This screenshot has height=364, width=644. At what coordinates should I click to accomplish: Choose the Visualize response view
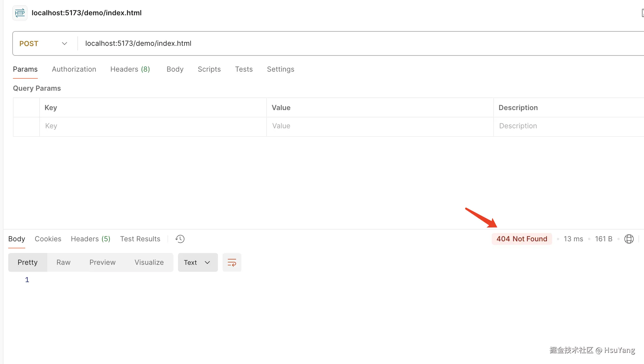[149, 262]
